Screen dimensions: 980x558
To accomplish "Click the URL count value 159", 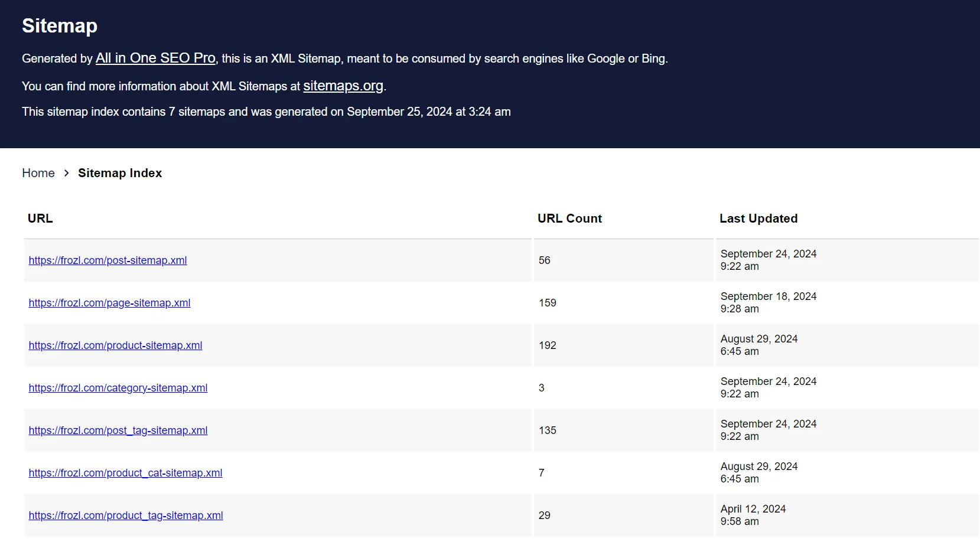I will [548, 303].
